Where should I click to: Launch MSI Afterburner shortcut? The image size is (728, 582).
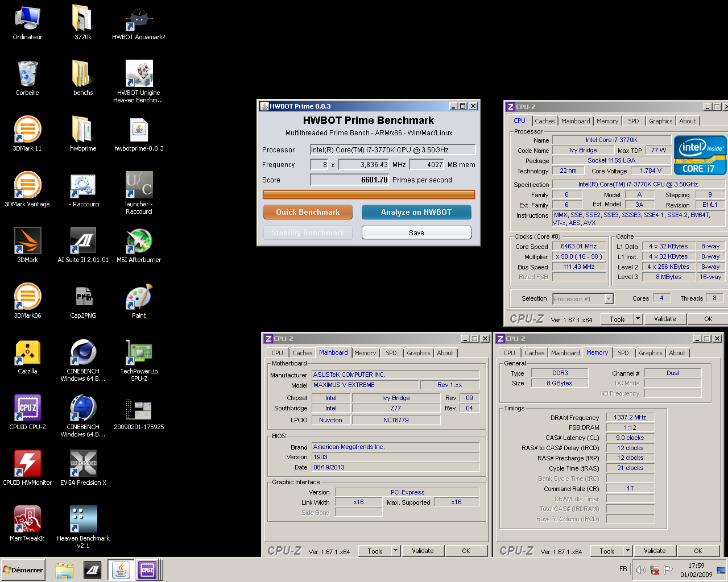click(139, 246)
